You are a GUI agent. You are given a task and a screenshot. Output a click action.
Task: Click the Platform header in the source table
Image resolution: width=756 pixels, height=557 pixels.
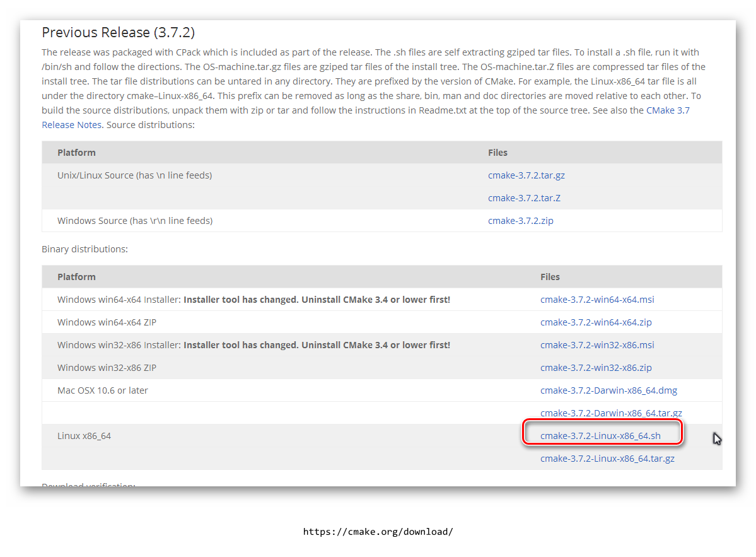pos(76,153)
